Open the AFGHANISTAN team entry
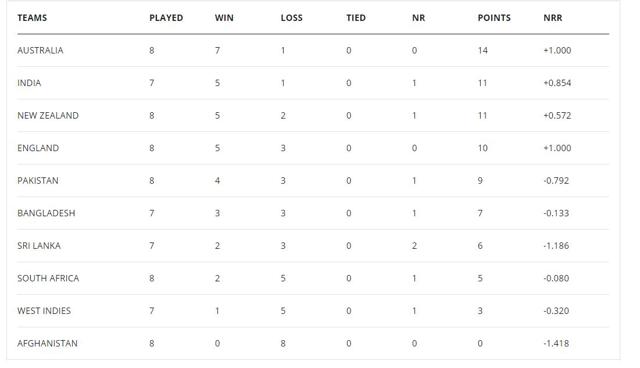 47,344
